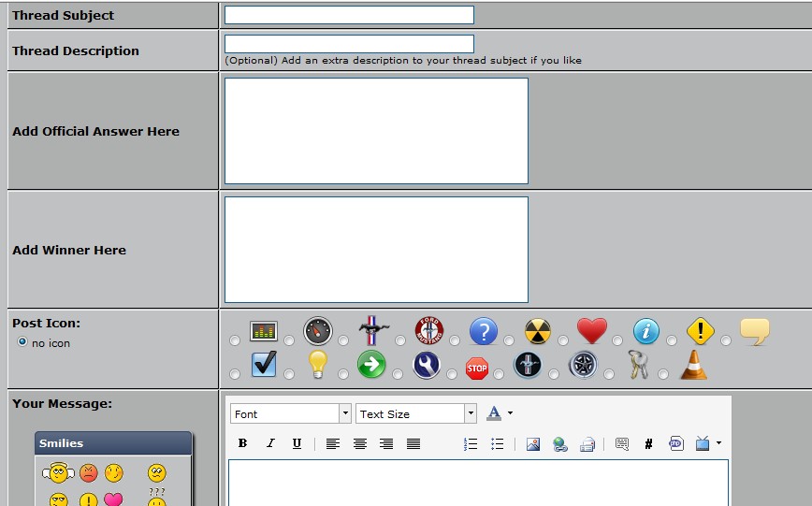Apply underline formatting
The height and width of the screenshot is (506, 812).
(297, 443)
